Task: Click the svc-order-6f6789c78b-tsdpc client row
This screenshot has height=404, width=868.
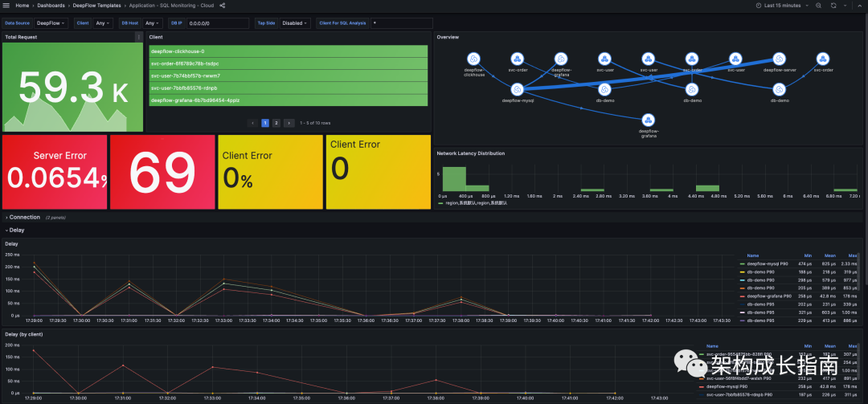Action: pyautogui.click(x=289, y=63)
